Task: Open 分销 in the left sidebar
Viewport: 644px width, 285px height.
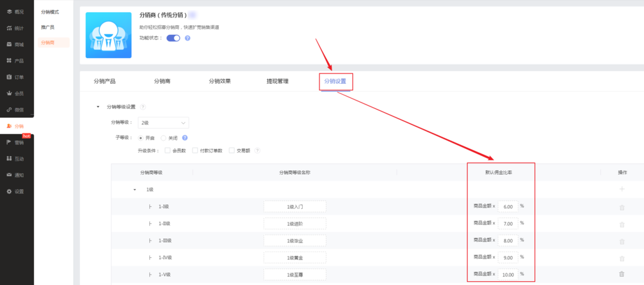Action: (15, 126)
